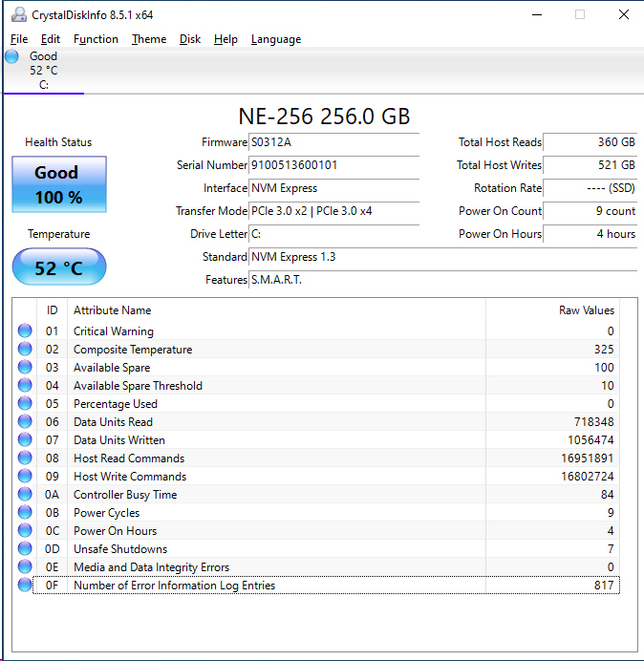The width and height of the screenshot is (644, 661).
Task: Click status orb beside Composite Temperature
Action: (25, 350)
